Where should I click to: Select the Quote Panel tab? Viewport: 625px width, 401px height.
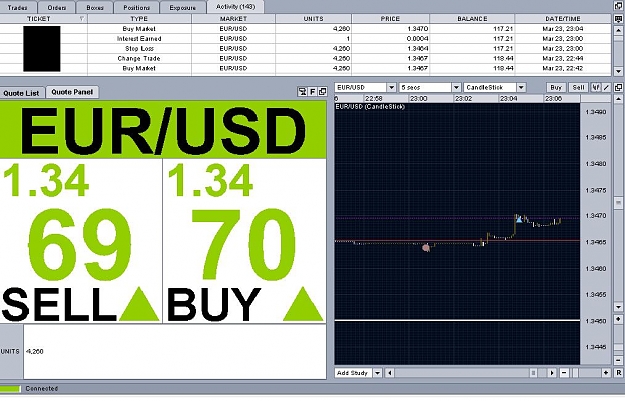pyautogui.click(x=72, y=92)
